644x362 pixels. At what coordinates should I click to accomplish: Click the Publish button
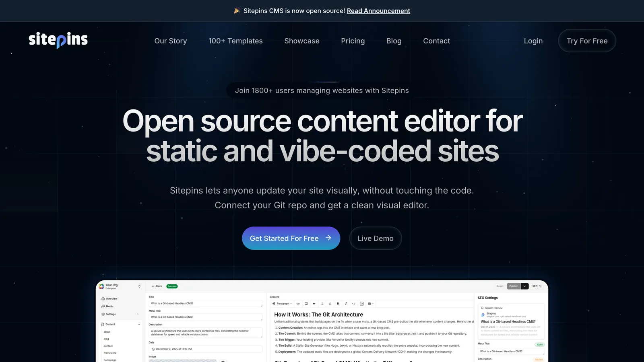[514, 286]
